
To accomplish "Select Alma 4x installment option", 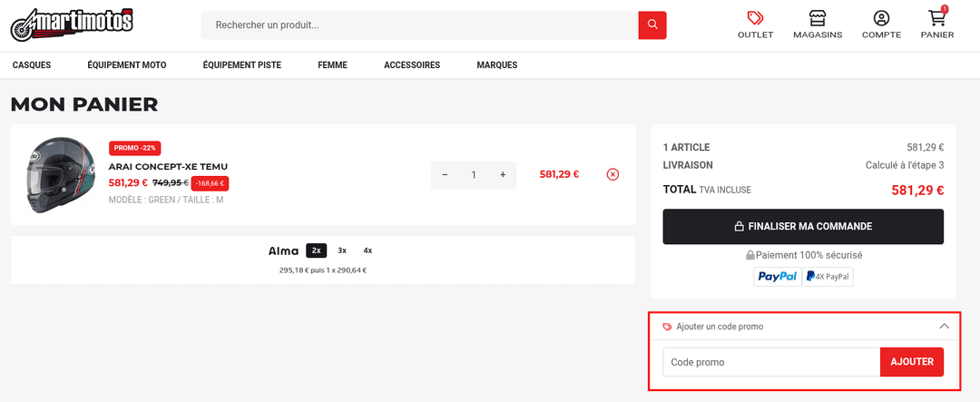I will pos(367,250).
